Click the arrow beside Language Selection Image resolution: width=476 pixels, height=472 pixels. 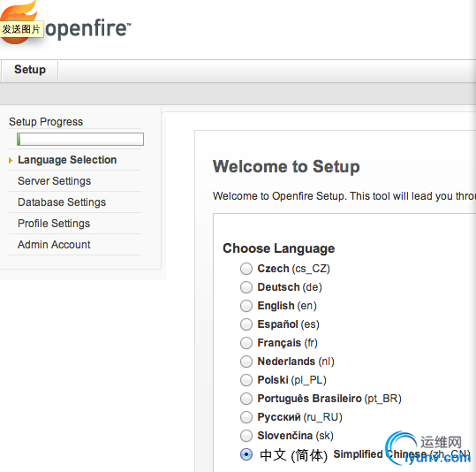(11, 160)
